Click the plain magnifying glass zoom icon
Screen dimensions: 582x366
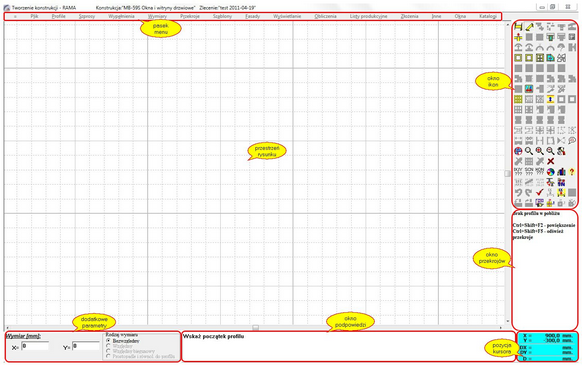click(529, 151)
